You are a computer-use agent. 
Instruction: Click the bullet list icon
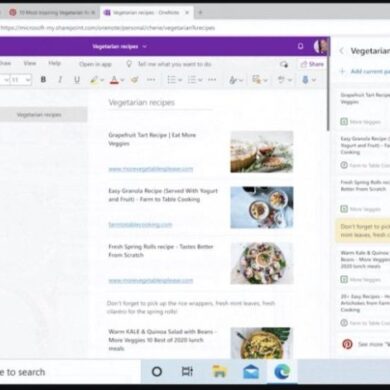171,80
